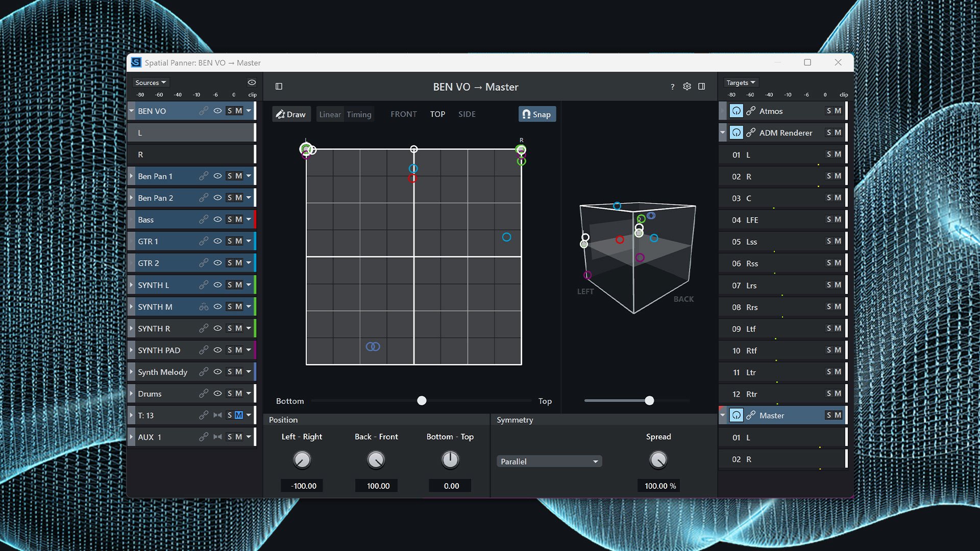Screen dimensions: 980x551
Task: Click the Spread knob
Action: (x=658, y=460)
